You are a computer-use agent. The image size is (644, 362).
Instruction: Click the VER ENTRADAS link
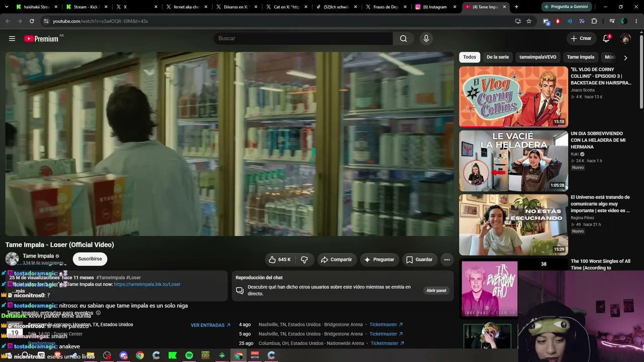click(x=210, y=325)
